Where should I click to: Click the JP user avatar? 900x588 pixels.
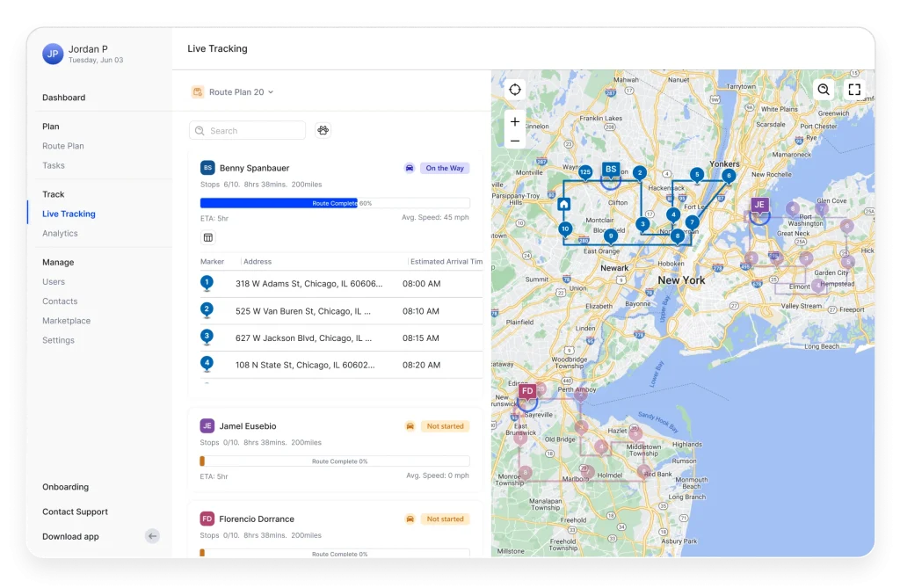pyautogui.click(x=53, y=54)
